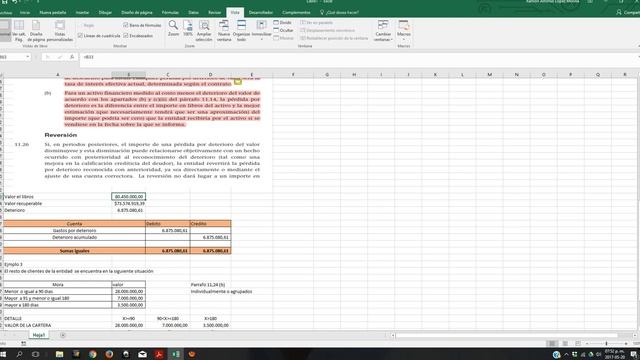Open the Desarrollador ribbon tab
The image size is (640, 360).
261,13
